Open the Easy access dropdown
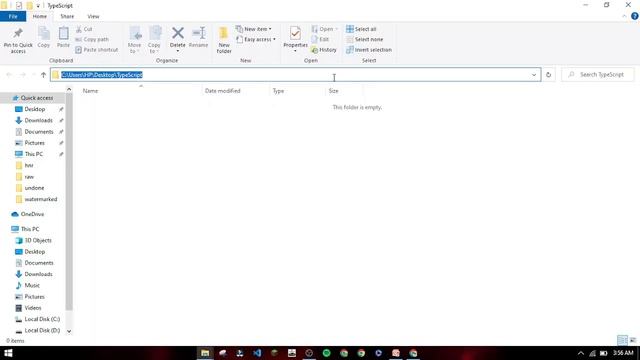Viewport: 640px width, 360px height. pos(256,39)
